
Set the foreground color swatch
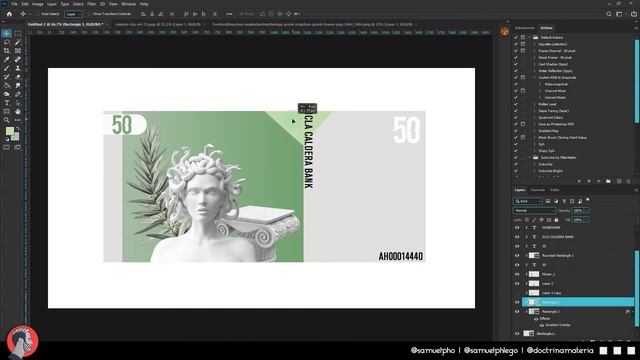click(x=10, y=131)
